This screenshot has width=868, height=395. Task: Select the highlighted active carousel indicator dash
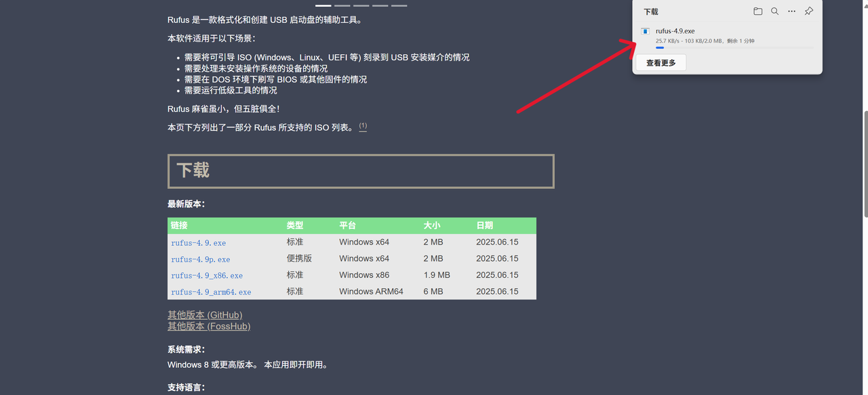click(323, 5)
